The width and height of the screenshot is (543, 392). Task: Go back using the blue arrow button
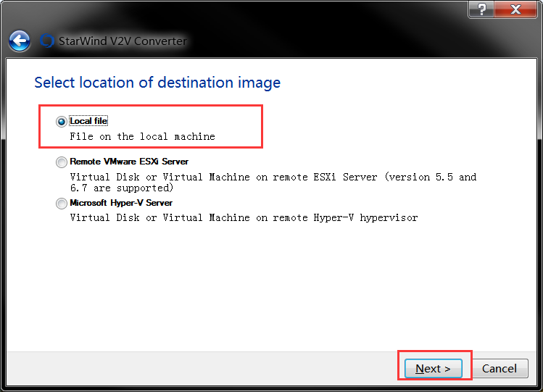(x=20, y=41)
